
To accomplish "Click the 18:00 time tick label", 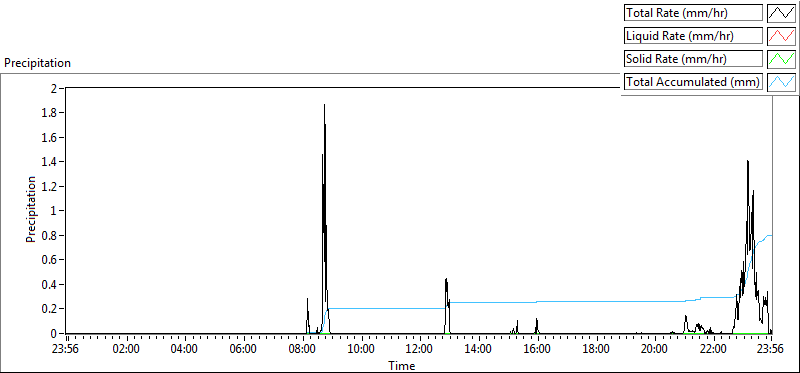I will click(x=596, y=350).
